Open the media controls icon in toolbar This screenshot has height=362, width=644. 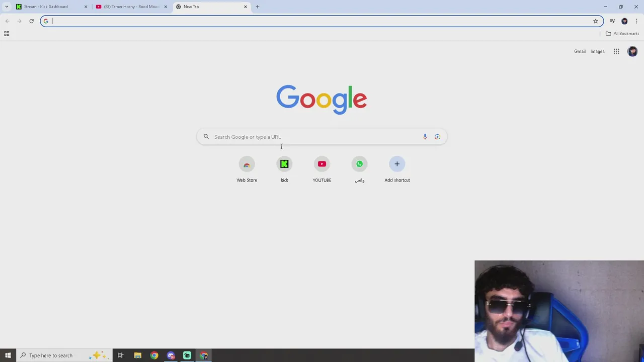612,21
